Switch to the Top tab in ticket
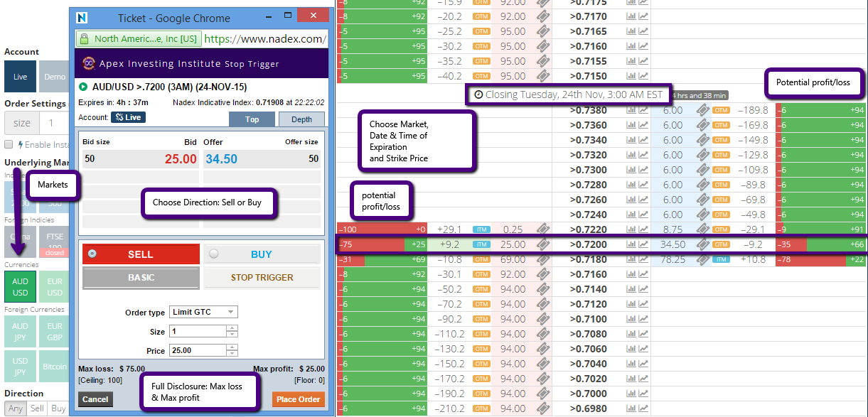 coord(252,119)
